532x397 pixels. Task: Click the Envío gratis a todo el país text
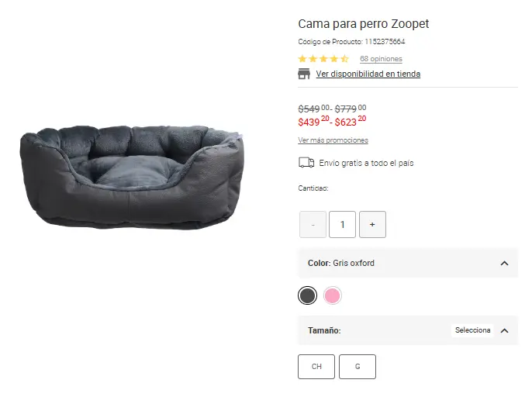(x=366, y=164)
